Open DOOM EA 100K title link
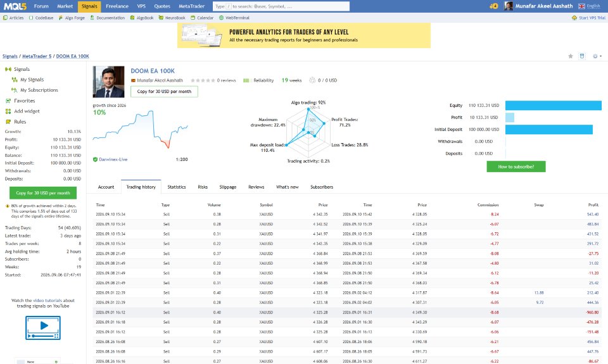Image resolution: width=608 pixels, height=364 pixels. (153, 71)
